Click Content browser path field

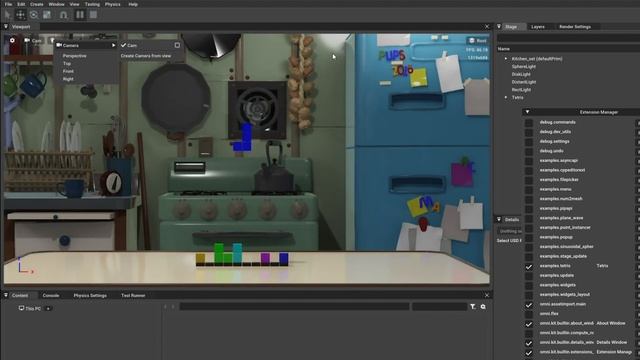(294, 307)
